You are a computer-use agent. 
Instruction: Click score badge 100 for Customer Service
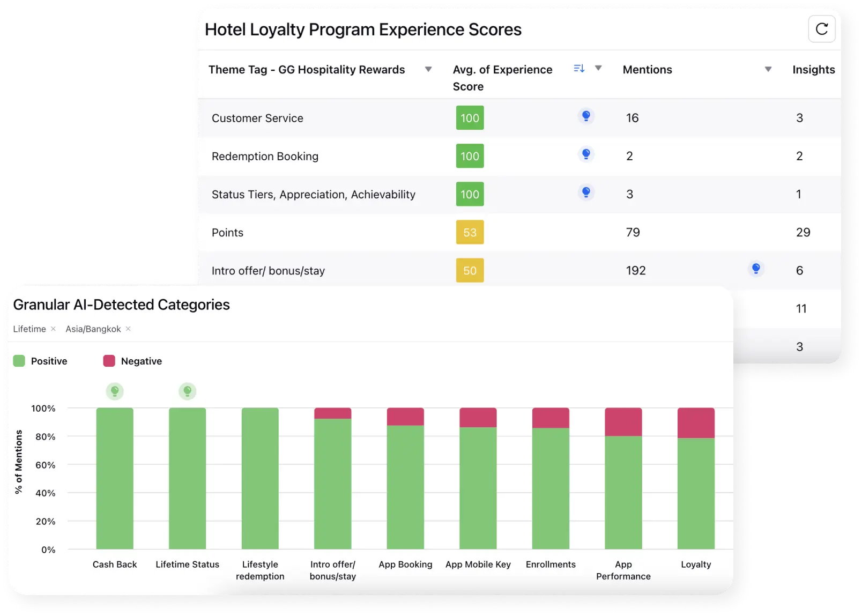[x=470, y=118]
